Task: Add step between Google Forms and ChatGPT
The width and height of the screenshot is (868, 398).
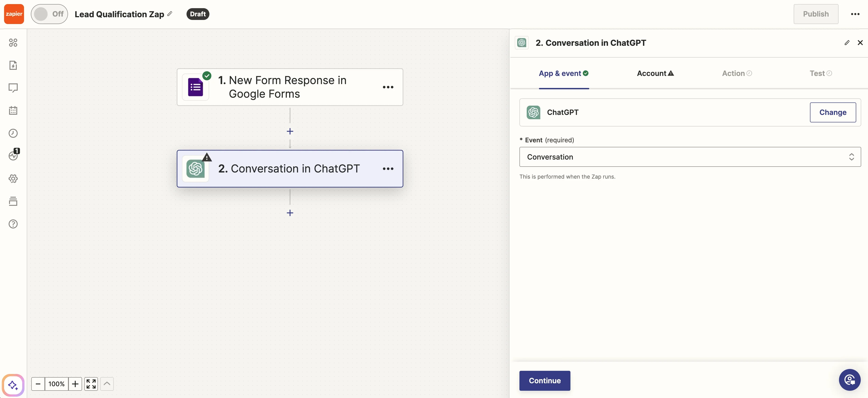Action: [290, 131]
